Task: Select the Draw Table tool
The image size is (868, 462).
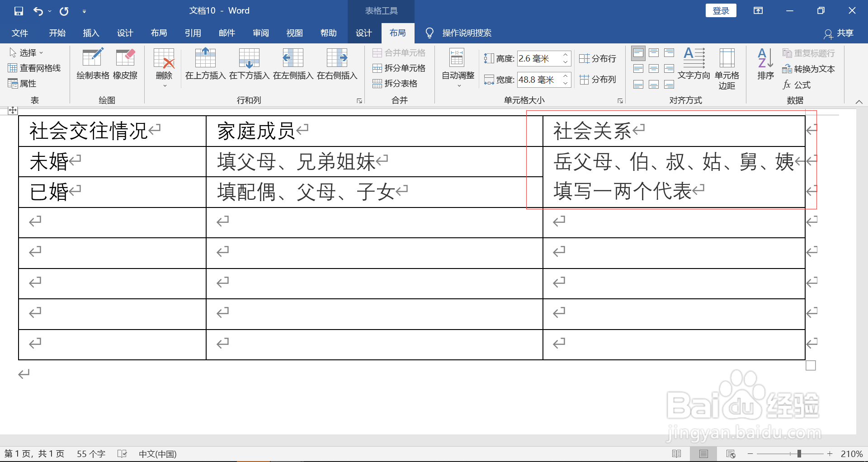Action: click(x=93, y=63)
